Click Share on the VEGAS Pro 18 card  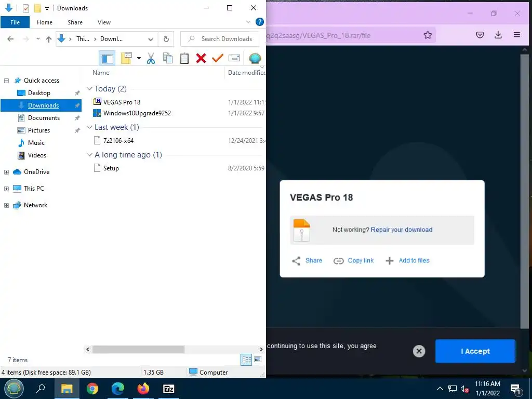[307, 261]
